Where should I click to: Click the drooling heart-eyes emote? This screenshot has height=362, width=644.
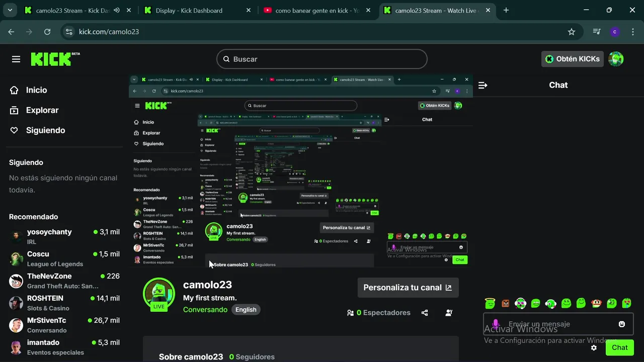(x=627, y=303)
